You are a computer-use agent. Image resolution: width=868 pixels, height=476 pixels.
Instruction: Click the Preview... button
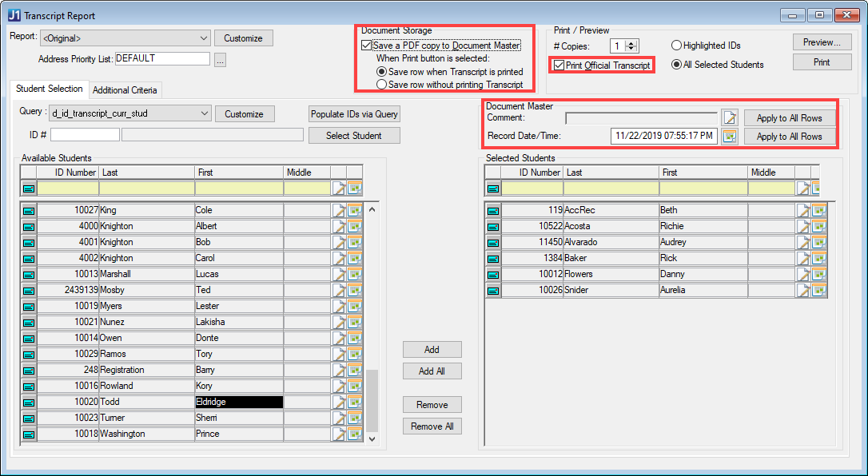(x=822, y=42)
